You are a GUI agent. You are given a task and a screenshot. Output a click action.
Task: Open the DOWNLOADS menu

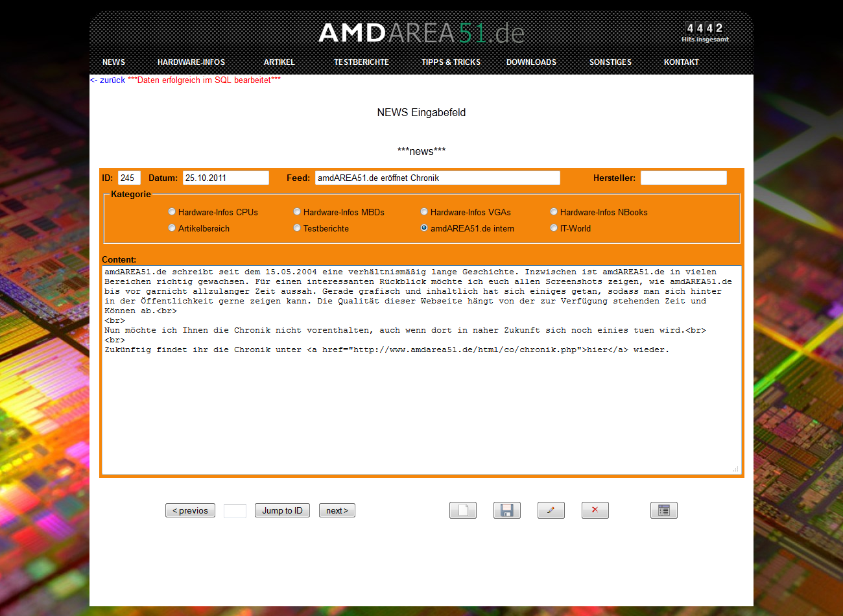pyautogui.click(x=531, y=62)
